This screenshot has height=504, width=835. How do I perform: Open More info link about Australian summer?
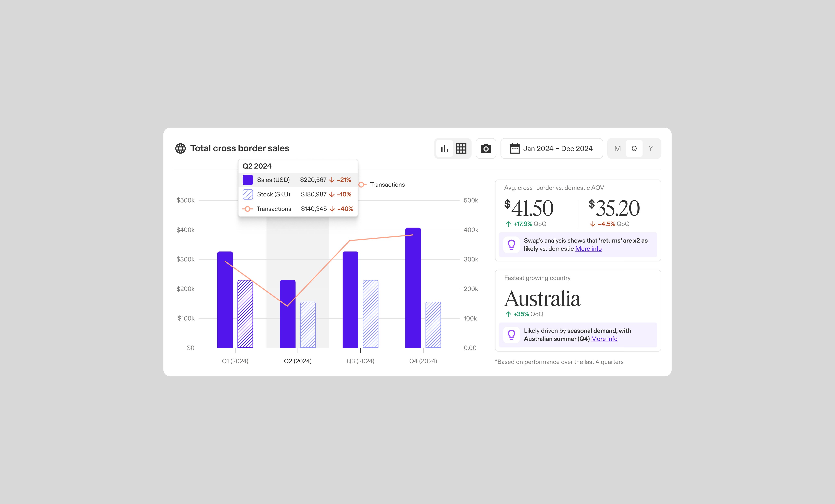click(604, 339)
